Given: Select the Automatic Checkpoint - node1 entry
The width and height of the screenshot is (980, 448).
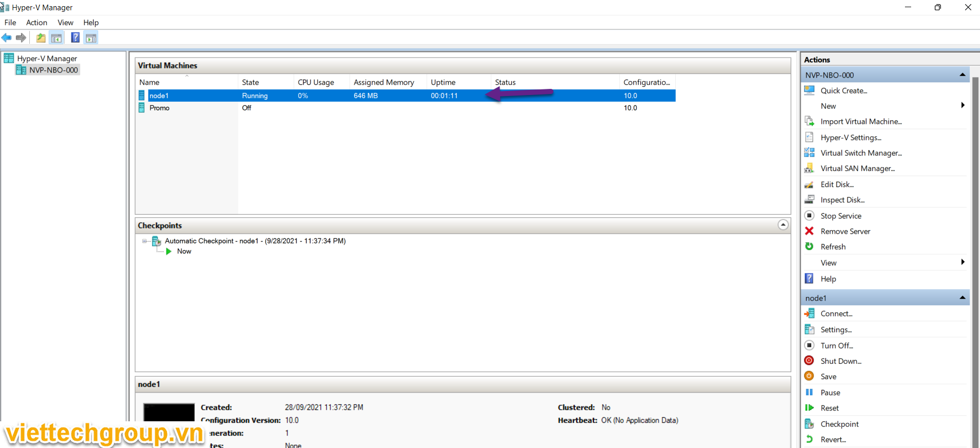Looking at the screenshot, I should (x=255, y=241).
